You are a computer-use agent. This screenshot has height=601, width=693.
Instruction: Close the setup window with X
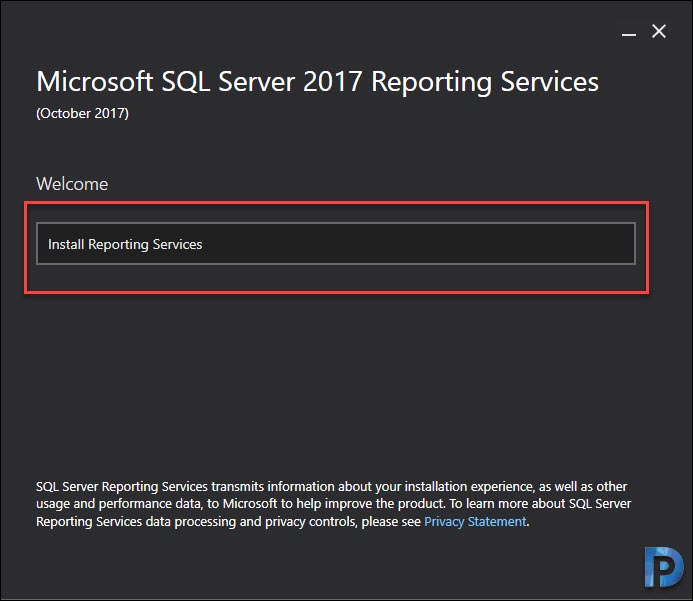(659, 31)
